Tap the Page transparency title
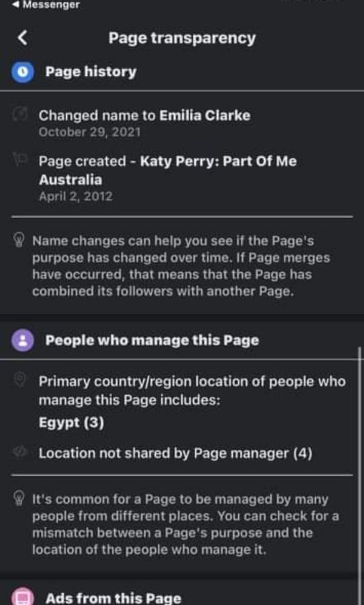 (182, 38)
